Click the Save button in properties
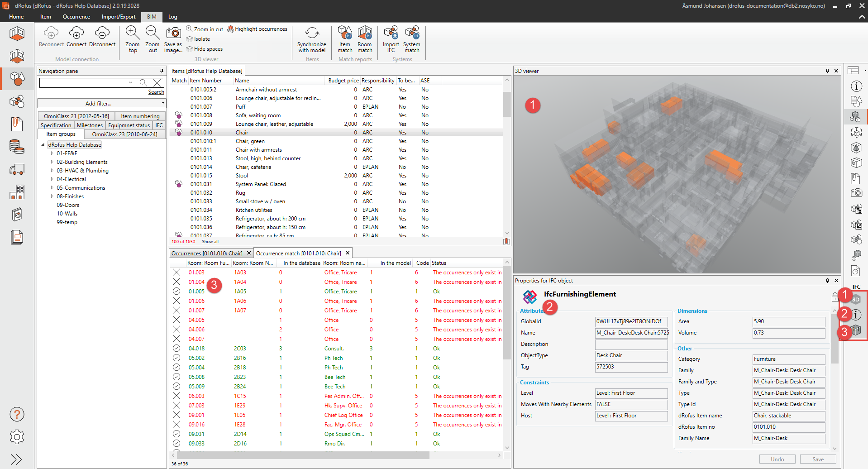This screenshot has height=469, width=868. tap(818, 459)
